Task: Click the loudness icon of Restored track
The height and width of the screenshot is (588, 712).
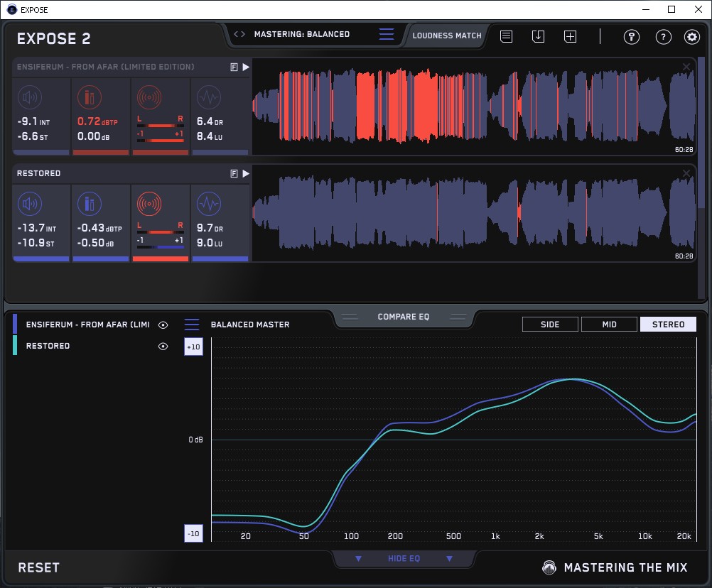Action: 29,205
